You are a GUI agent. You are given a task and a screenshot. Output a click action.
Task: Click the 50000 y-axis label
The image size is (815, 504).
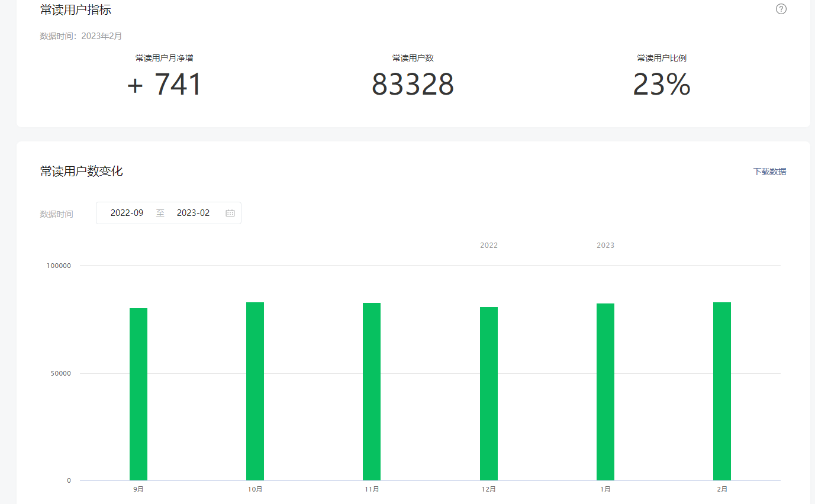click(x=60, y=374)
